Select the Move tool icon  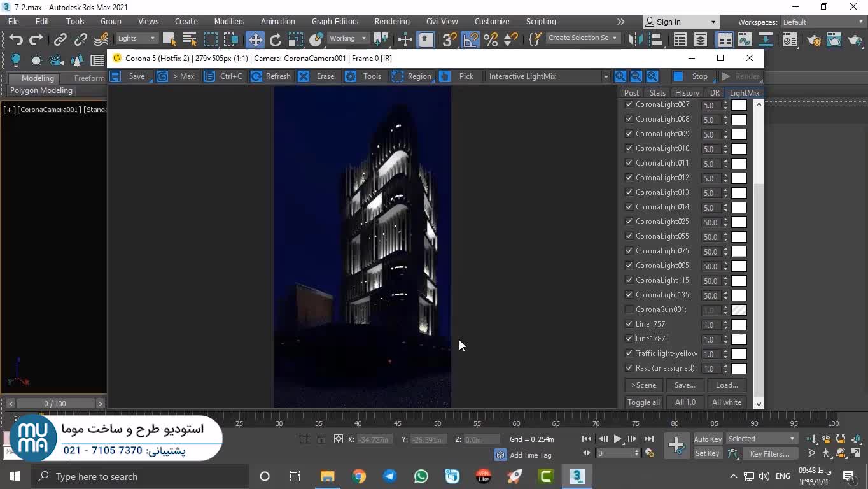[x=255, y=39]
